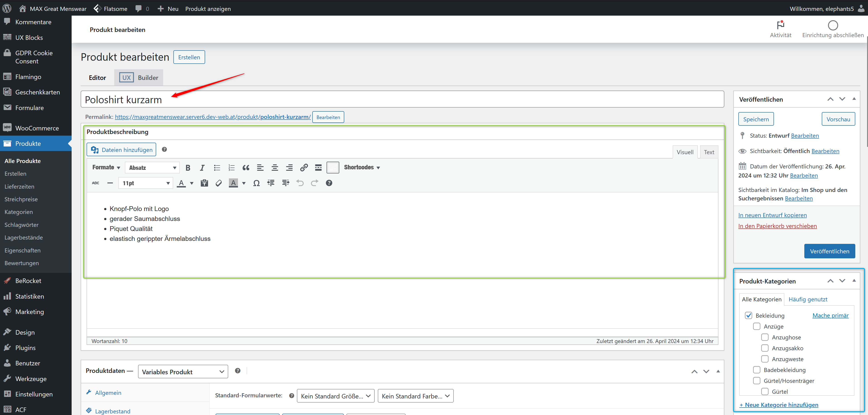Open the Kategorien submenu item

(x=19, y=212)
